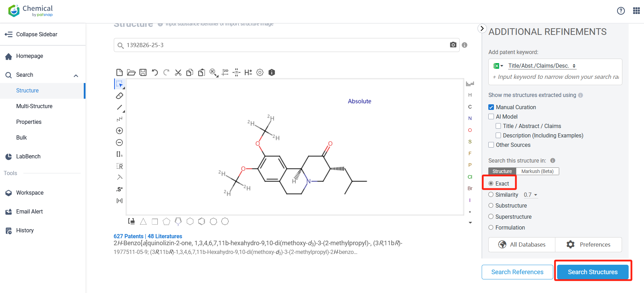The width and height of the screenshot is (644, 293).
Task: Open the similarity threshold 0.7 dropdown
Action: pyautogui.click(x=530, y=195)
